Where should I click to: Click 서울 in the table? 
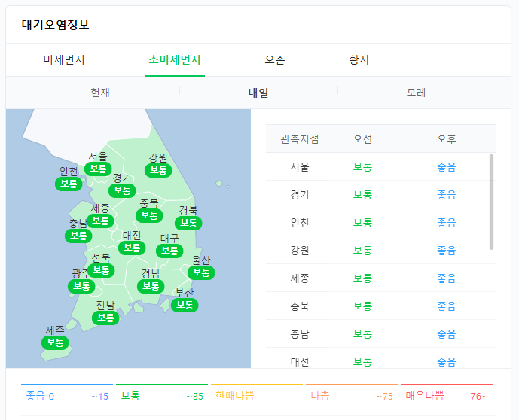coord(300,167)
